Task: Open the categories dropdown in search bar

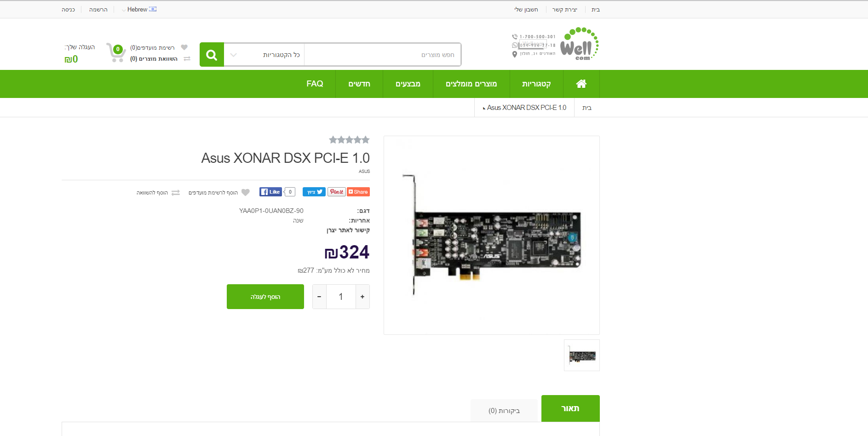Action: [x=264, y=55]
